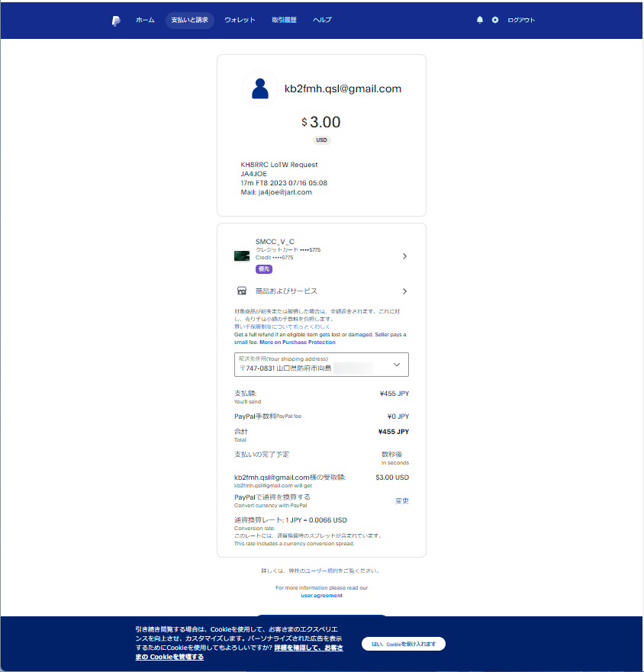Click the $3.00 USD recipient amount

(x=392, y=477)
